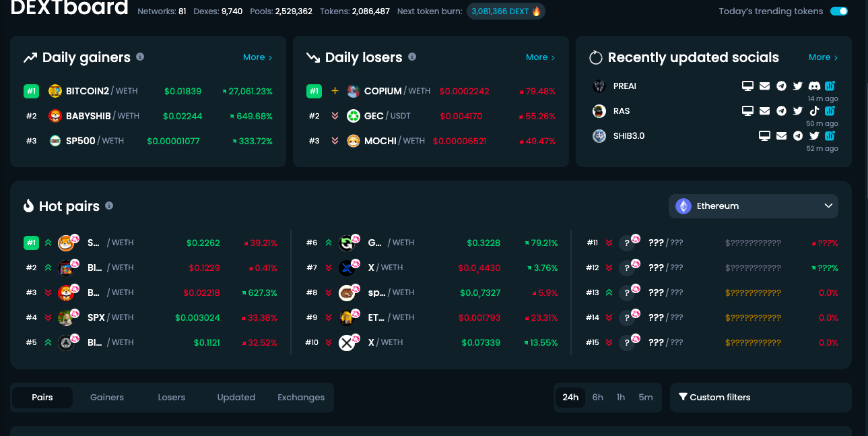Open SHIB3.0 Telegram icon
The image size is (868, 436).
(798, 136)
